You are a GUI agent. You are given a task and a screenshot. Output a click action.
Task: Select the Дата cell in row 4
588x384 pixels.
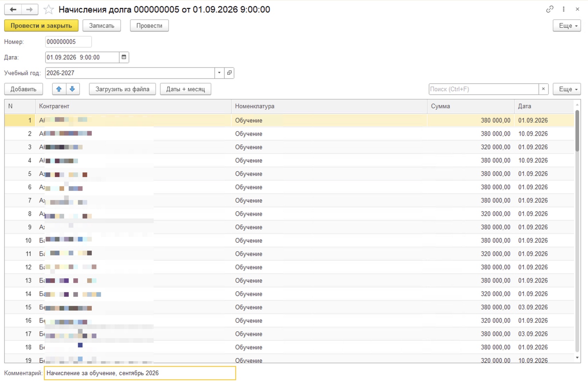544,160
